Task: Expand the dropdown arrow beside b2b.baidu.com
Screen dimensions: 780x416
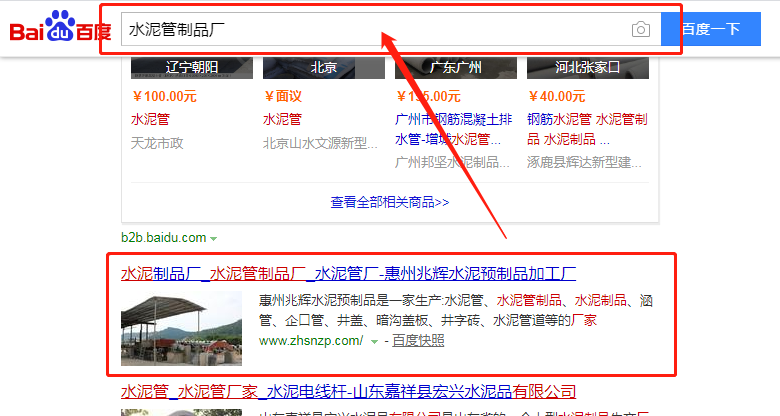Action: [x=214, y=238]
